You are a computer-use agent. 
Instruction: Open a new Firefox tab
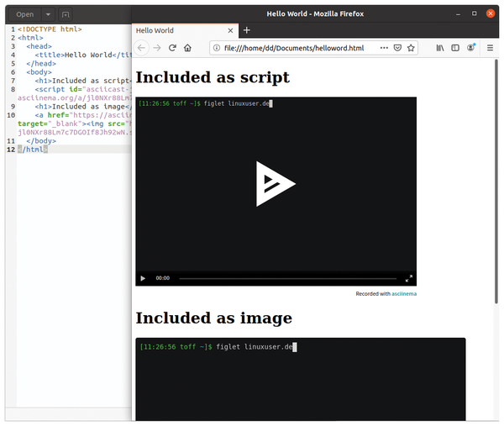pyautogui.click(x=247, y=30)
